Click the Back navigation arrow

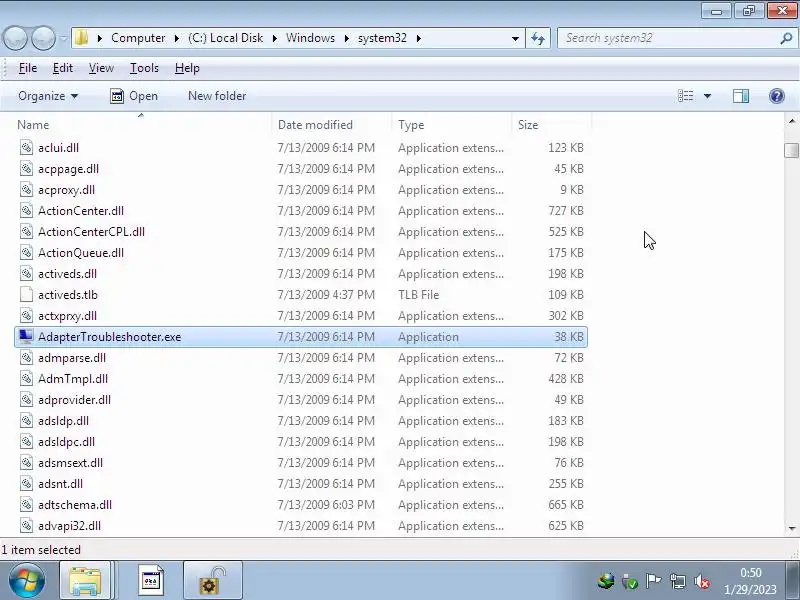click(x=15, y=38)
